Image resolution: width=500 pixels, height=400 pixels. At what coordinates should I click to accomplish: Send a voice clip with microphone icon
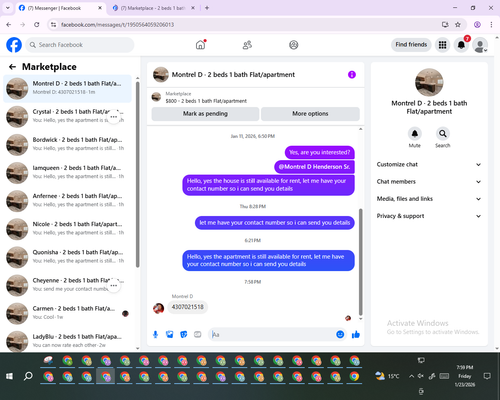(155, 334)
